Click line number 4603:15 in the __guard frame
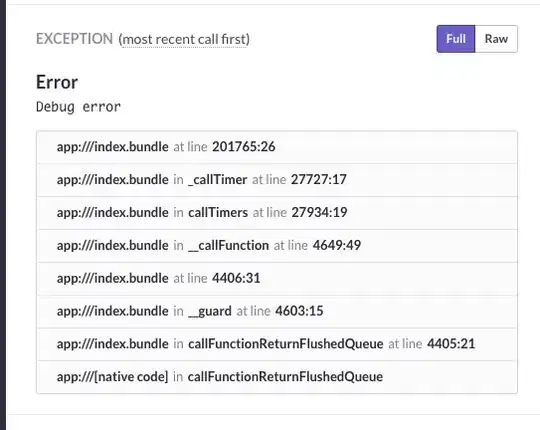 coord(299,311)
